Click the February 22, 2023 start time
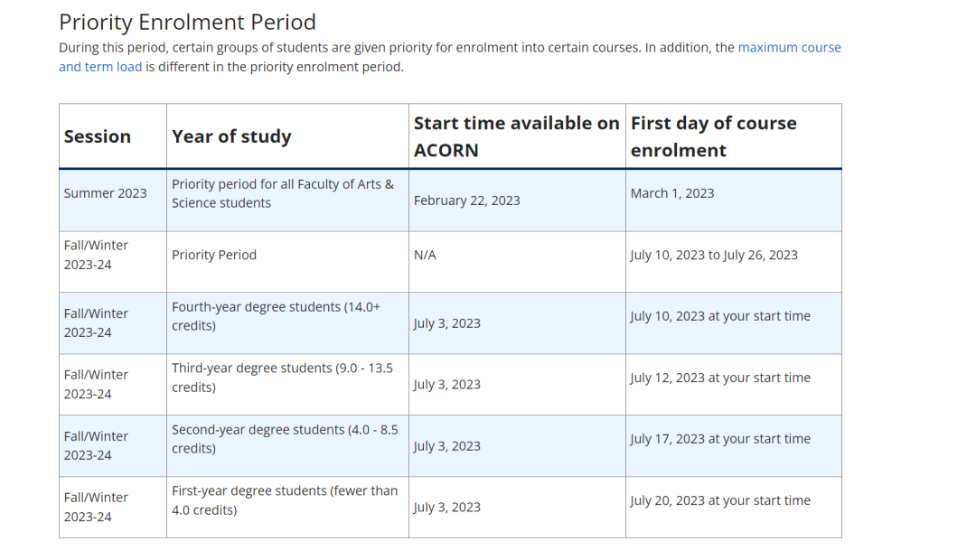Image resolution: width=976 pixels, height=560 pixels. pyautogui.click(x=466, y=201)
